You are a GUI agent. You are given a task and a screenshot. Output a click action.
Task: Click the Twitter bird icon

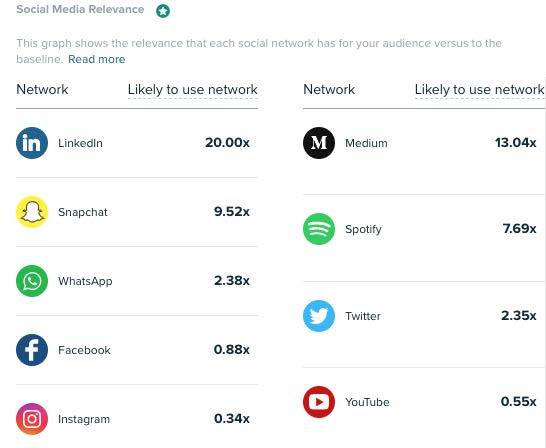tap(319, 316)
